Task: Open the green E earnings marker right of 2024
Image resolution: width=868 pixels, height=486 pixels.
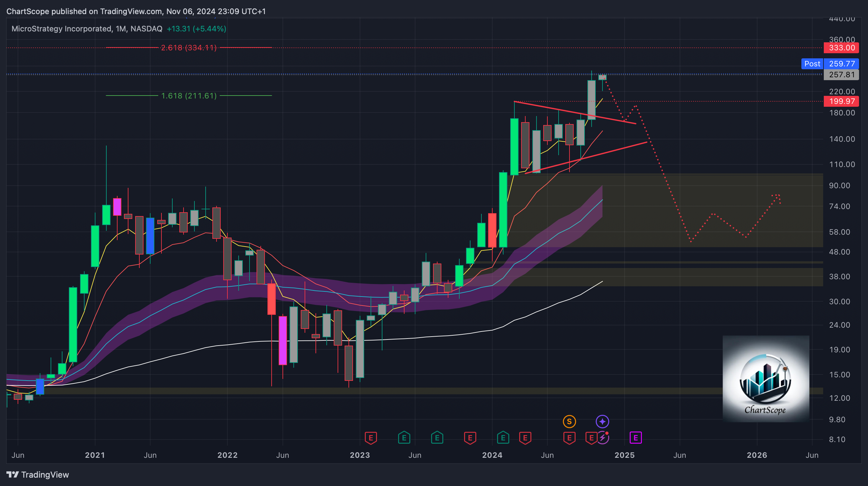Action: tap(503, 438)
